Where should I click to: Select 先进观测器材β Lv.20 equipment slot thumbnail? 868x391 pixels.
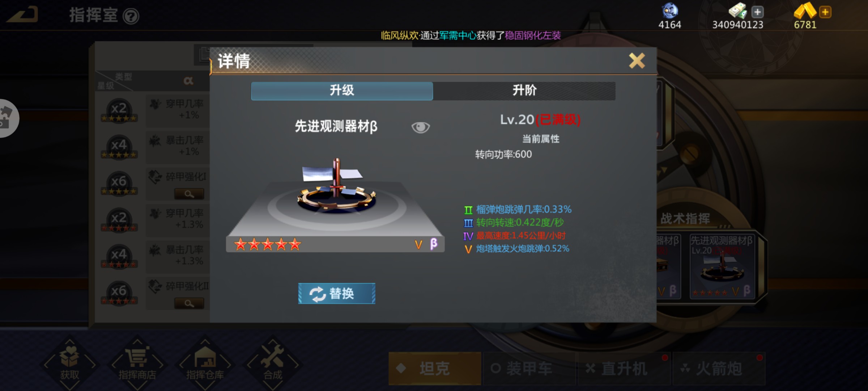[722, 266]
